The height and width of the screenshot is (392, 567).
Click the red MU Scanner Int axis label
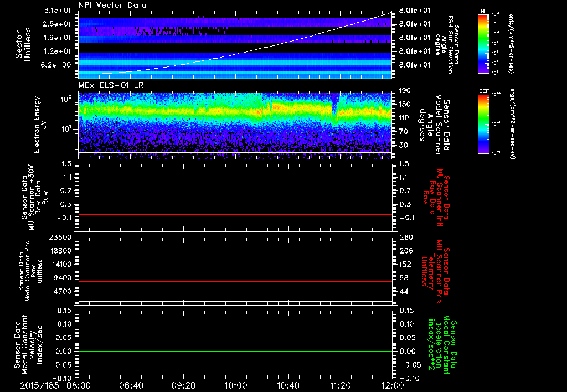[x=441, y=197]
